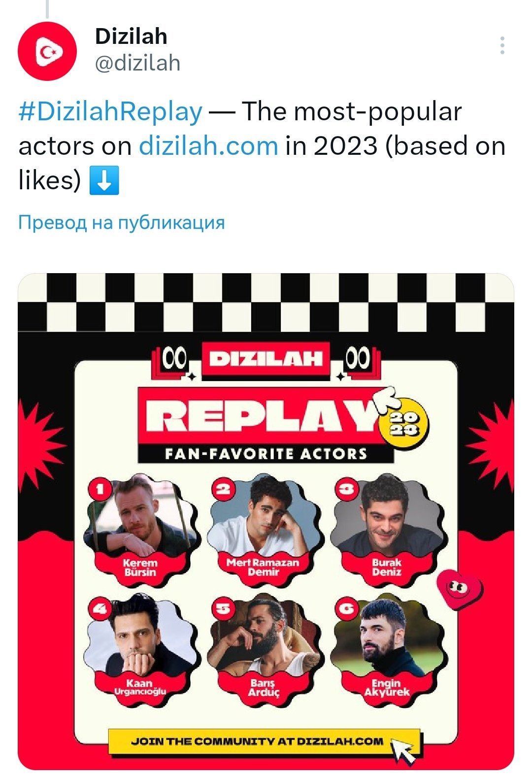This screenshot has height=778, width=532.
Task: Tap the Mert Ramazan Demir photo
Action: tap(265, 518)
